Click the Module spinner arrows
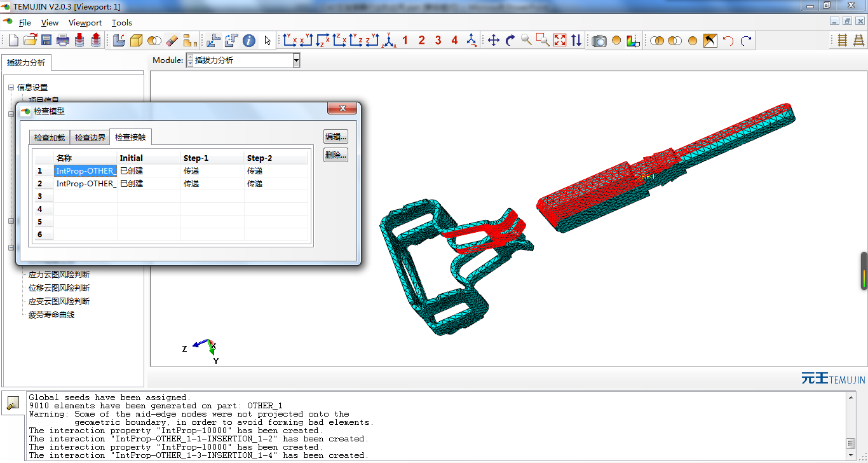This screenshot has width=868, height=463. click(x=189, y=60)
